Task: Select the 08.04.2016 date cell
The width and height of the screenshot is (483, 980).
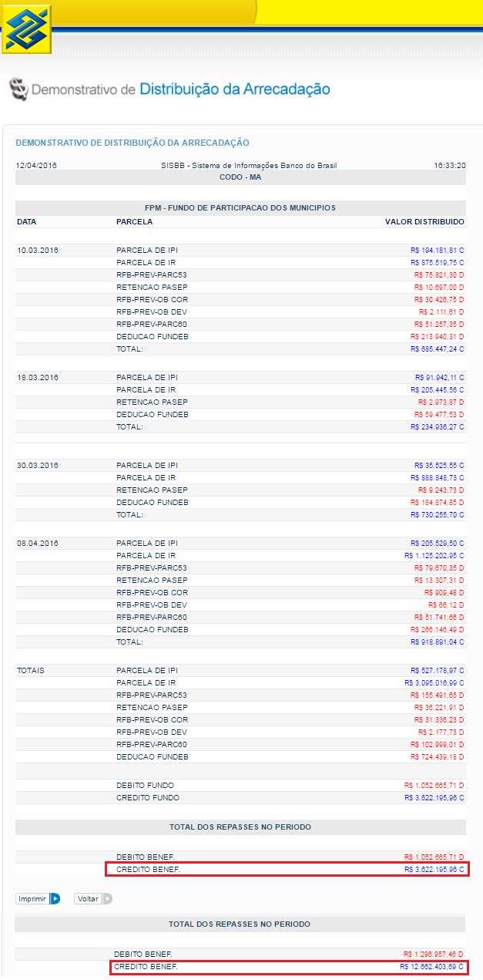Action: 38,544
